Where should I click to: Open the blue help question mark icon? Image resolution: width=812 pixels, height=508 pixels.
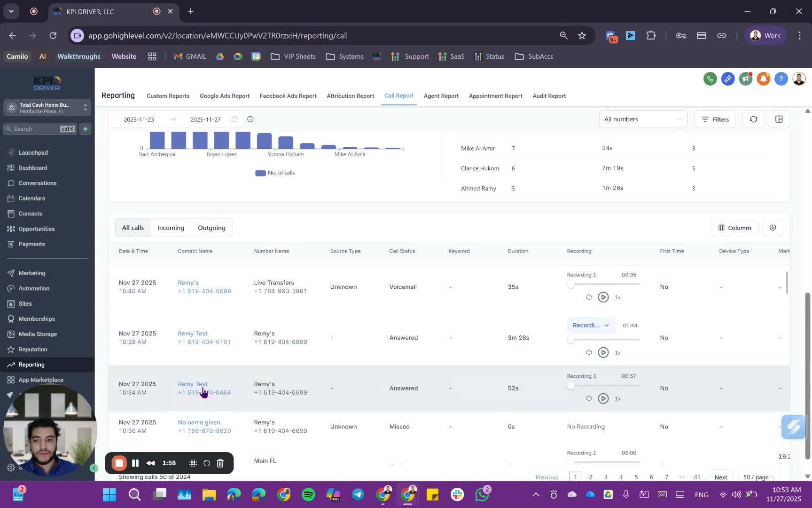(781, 79)
